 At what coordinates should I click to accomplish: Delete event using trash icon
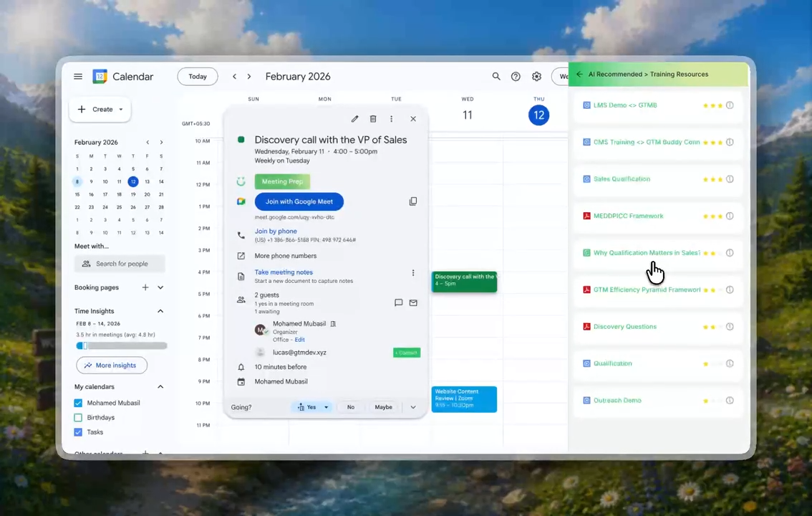click(x=373, y=119)
